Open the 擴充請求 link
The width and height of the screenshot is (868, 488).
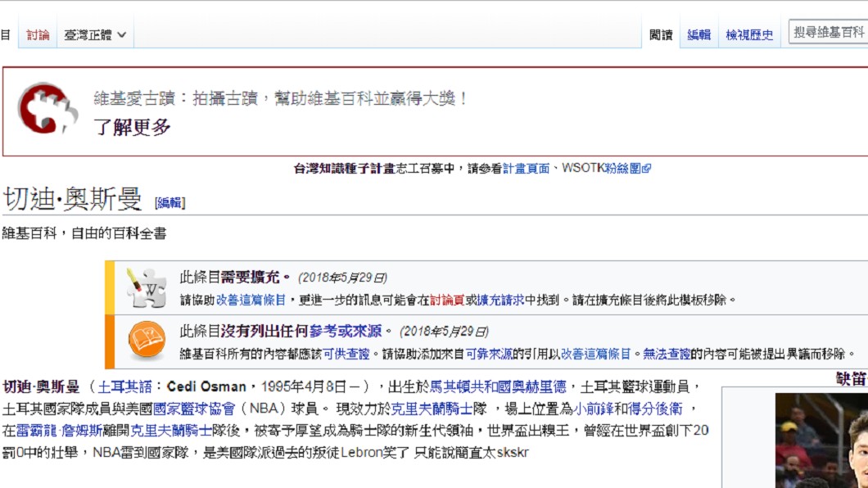[x=500, y=300]
